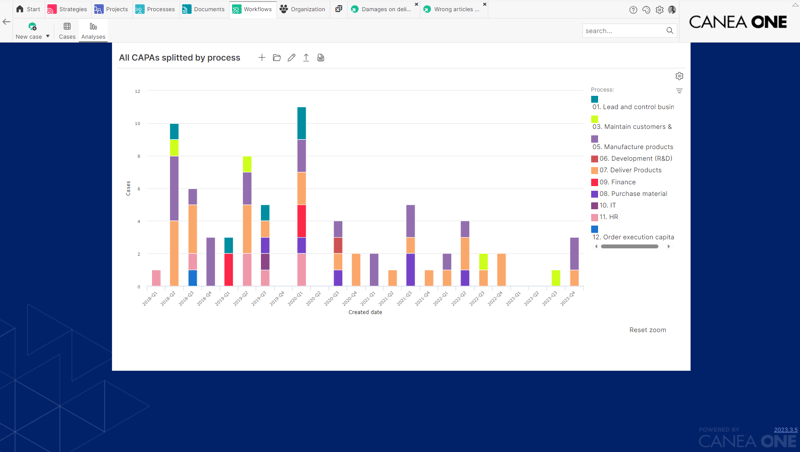Click the lime swatch for Maintain customers

(x=594, y=119)
